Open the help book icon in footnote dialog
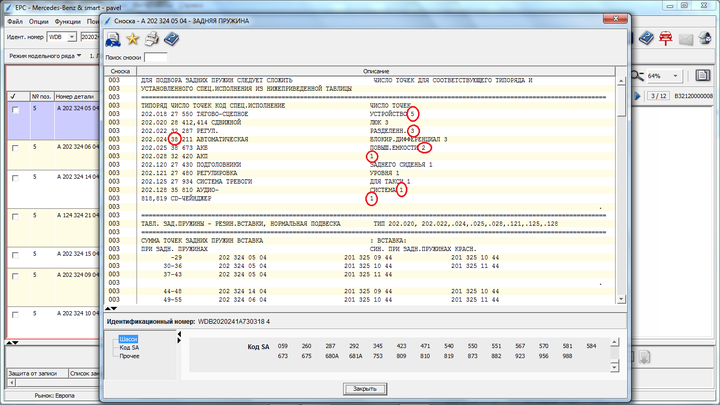 (171, 39)
